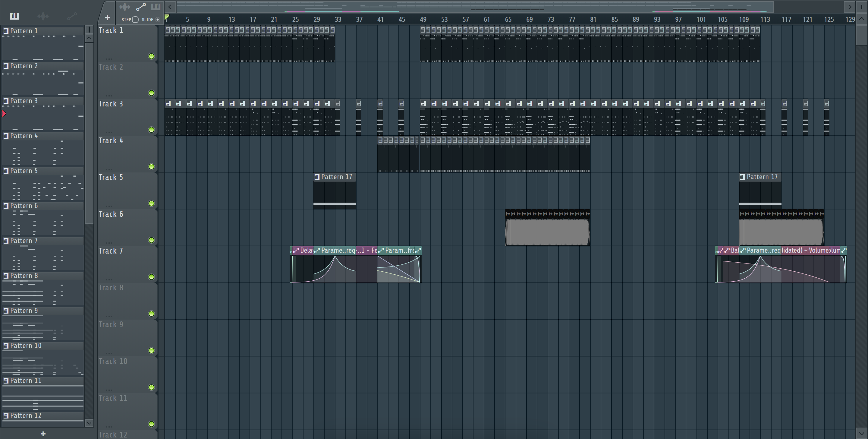Mute Track 9 with its green light
The image size is (868, 439).
click(x=151, y=350)
